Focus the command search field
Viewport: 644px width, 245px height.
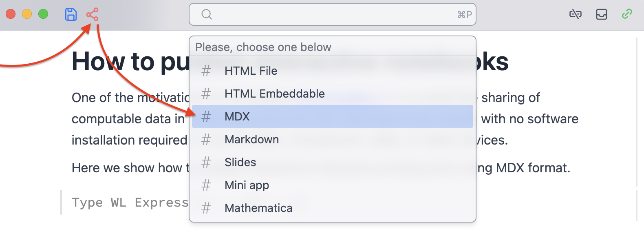(x=332, y=14)
